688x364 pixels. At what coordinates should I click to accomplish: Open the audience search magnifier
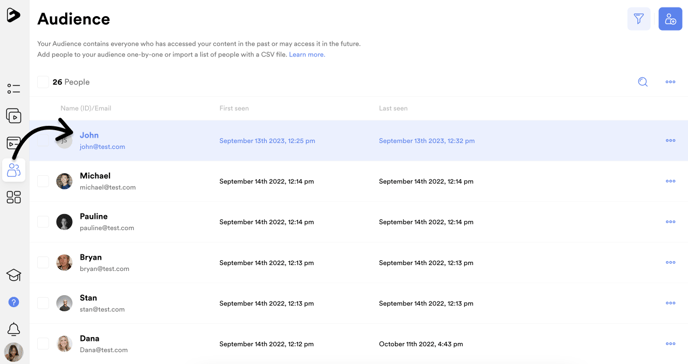tap(643, 82)
